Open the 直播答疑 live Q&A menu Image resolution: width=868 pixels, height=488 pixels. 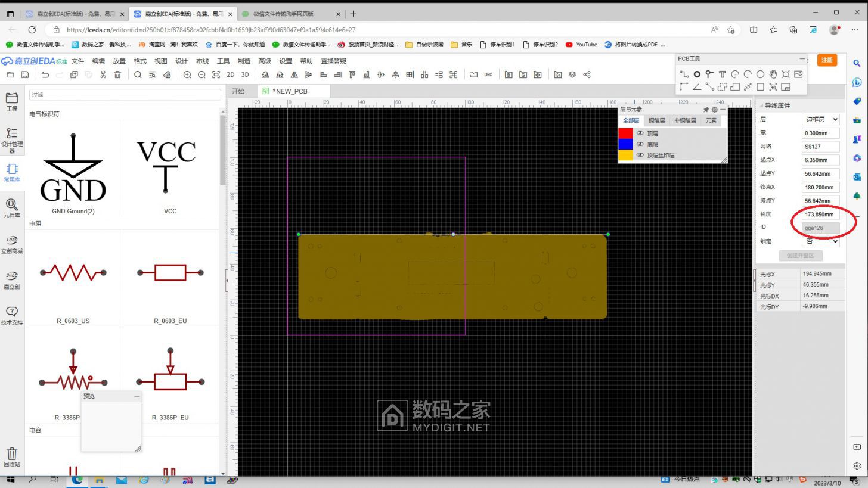coord(333,61)
